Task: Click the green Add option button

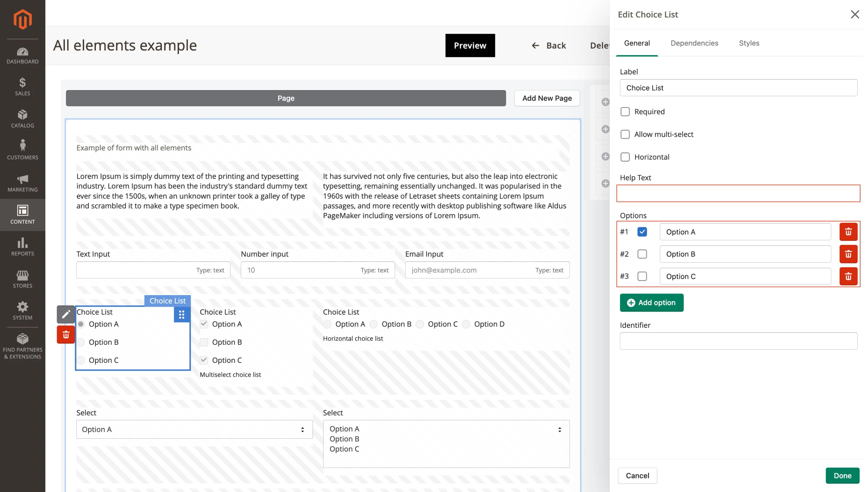Action: coord(651,303)
